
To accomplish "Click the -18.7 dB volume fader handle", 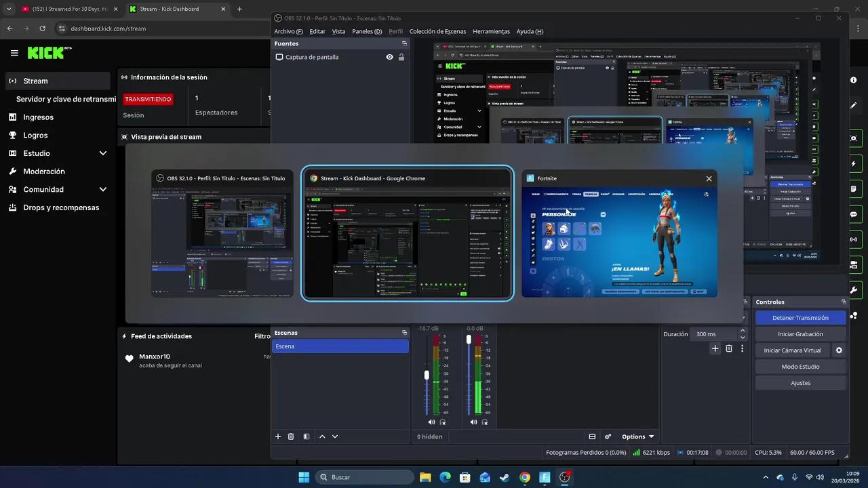I will coord(427,375).
